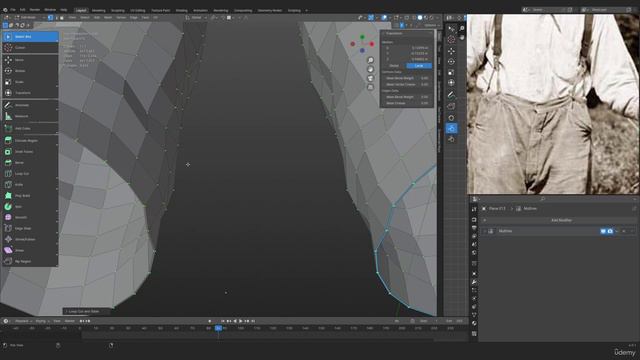This screenshot has height=360, width=640.
Task: Select the Smooth tool
Action: 30,217
